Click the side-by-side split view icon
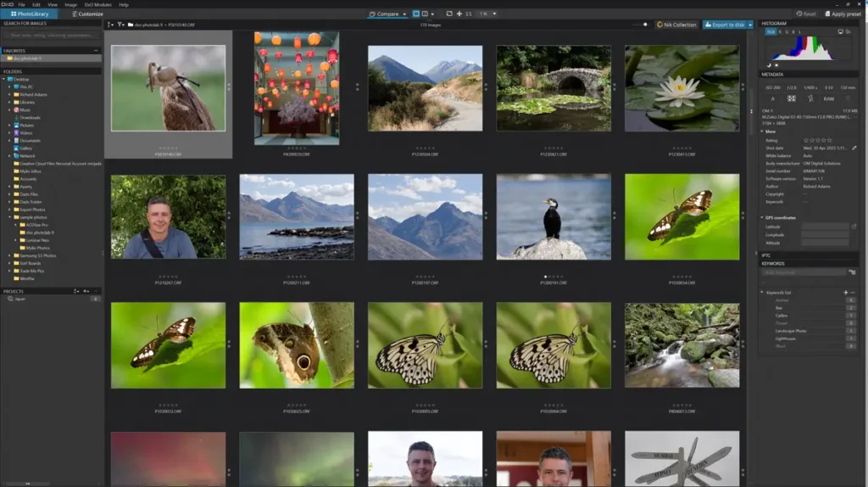The width and height of the screenshot is (868, 487). [x=425, y=14]
